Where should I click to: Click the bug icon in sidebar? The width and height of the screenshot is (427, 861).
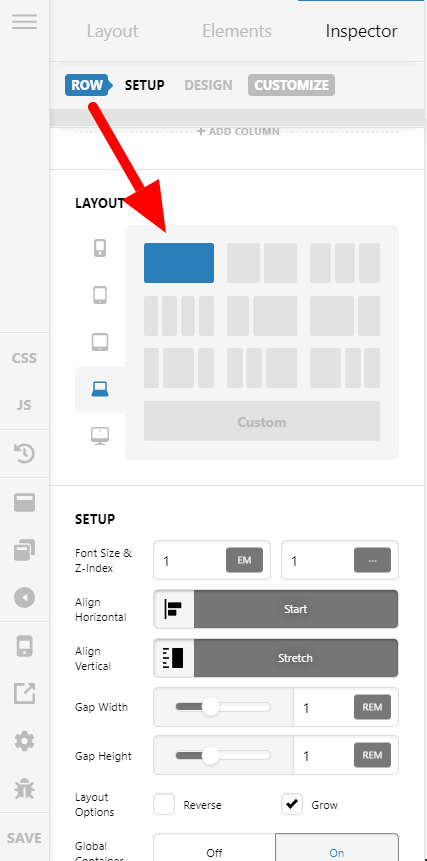tap(25, 789)
